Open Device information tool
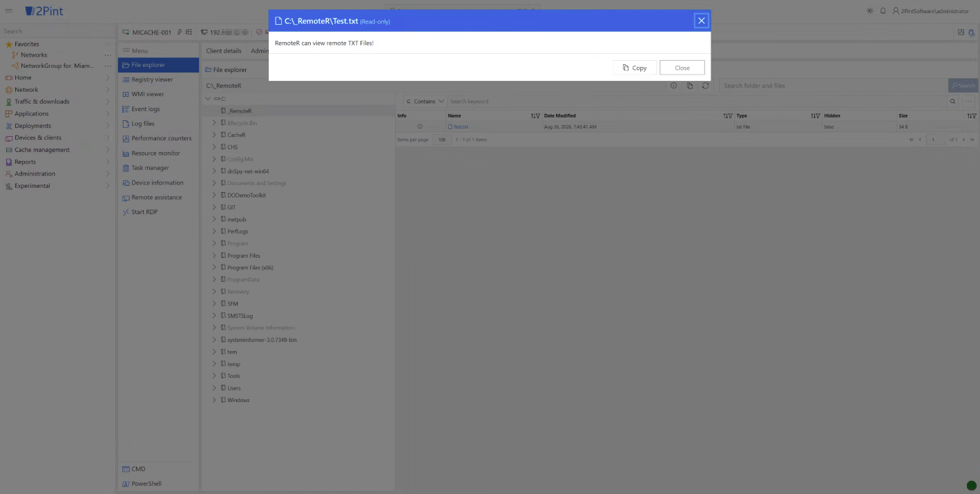Screen dimensions: 980x494 coord(158,182)
